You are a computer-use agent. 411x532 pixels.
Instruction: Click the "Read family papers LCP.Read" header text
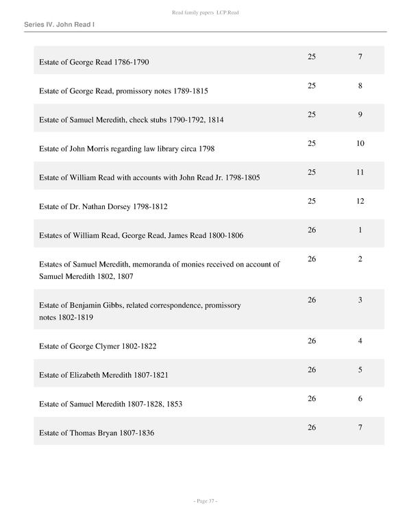206,13
